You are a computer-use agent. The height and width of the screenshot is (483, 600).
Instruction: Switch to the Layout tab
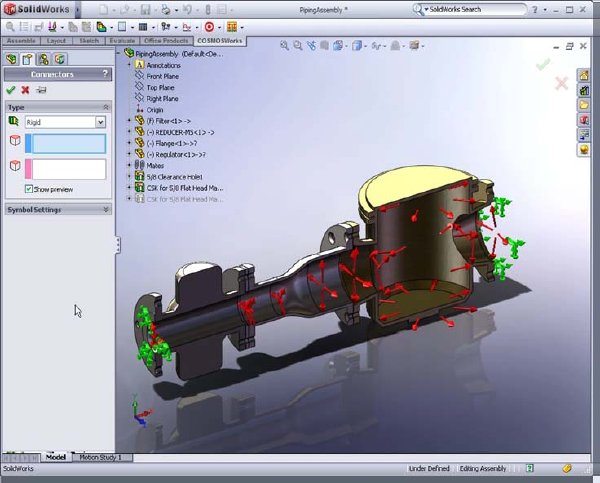[x=56, y=41]
